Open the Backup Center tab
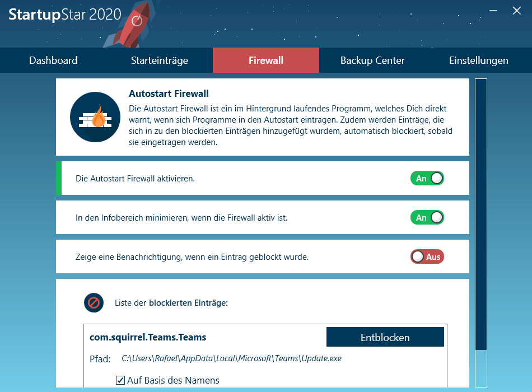This screenshot has height=392, width=532. click(372, 60)
